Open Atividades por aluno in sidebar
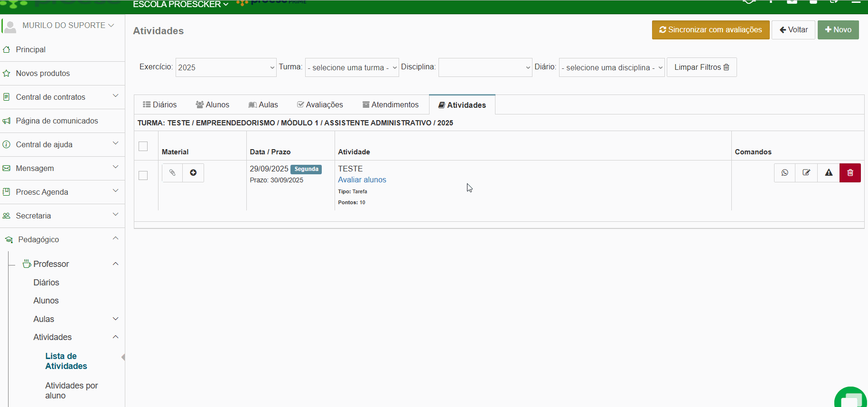This screenshot has height=407, width=868. 71,390
